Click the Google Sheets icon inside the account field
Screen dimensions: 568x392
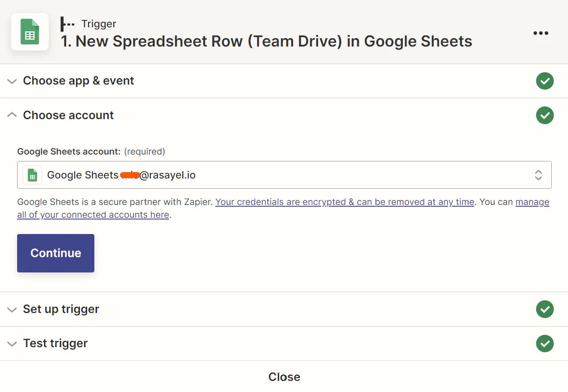(x=32, y=175)
